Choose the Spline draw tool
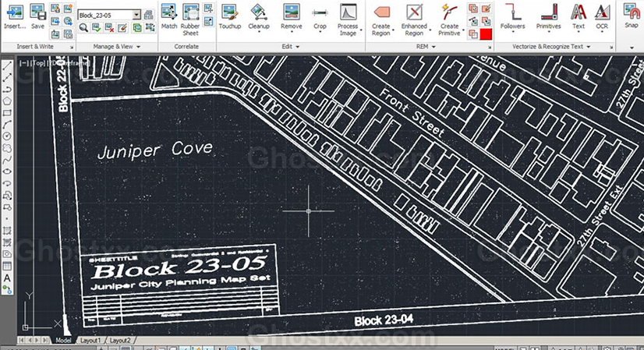Image resolution: width=644 pixels, height=350 pixels. point(7,160)
